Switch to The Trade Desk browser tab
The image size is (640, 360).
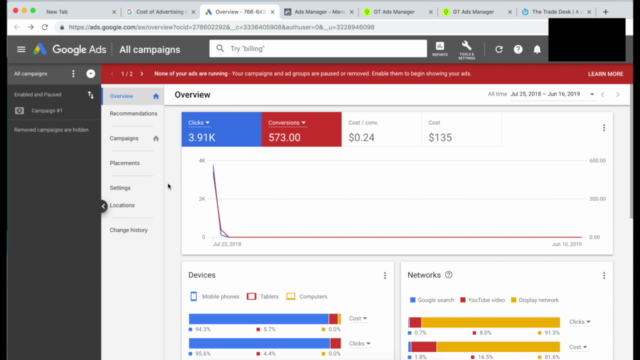click(x=557, y=12)
